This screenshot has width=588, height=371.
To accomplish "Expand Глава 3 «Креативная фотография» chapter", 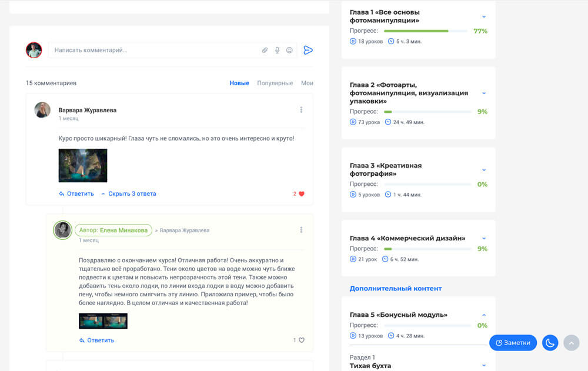I will tap(484, 170).
